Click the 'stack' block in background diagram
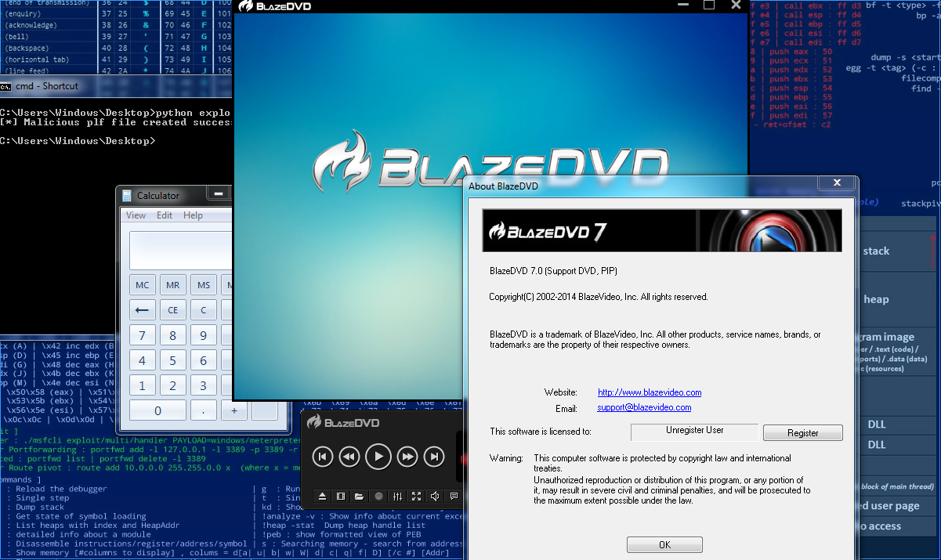The image size is (941, 560). point(897,251)
